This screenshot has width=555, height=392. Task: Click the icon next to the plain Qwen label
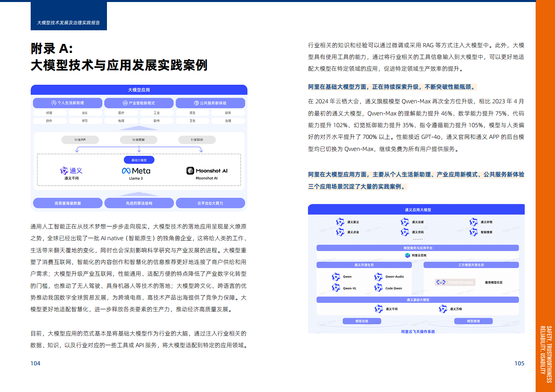336,277
